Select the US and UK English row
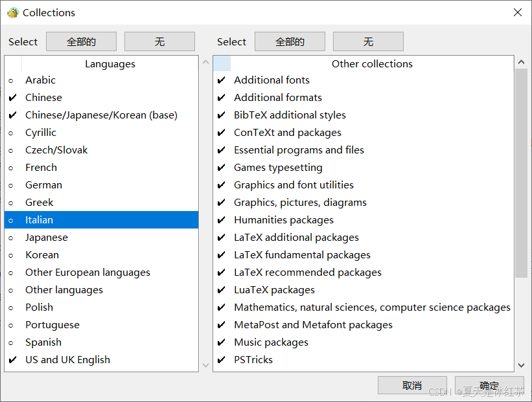 point(102,360)
